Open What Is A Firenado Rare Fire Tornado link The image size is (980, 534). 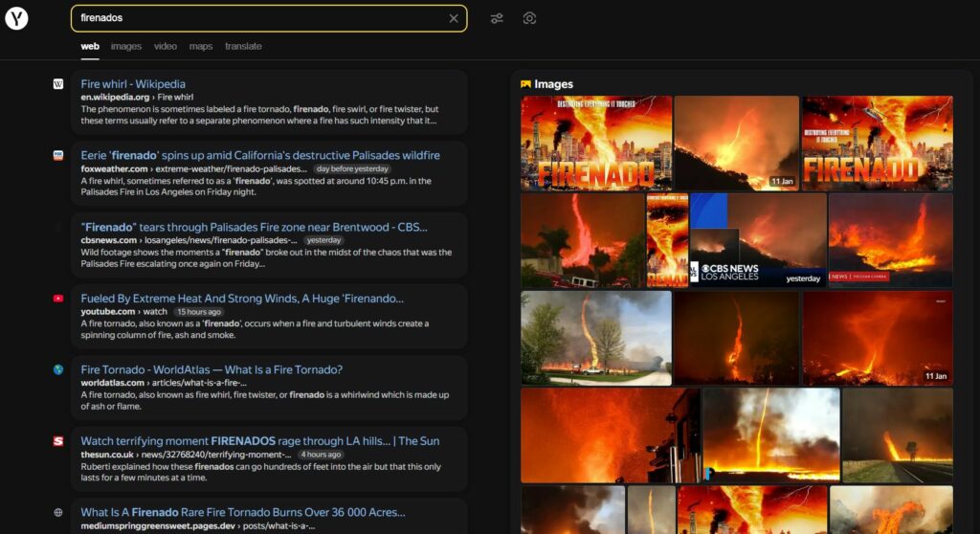pyautogui.click(x=242, y=512)
